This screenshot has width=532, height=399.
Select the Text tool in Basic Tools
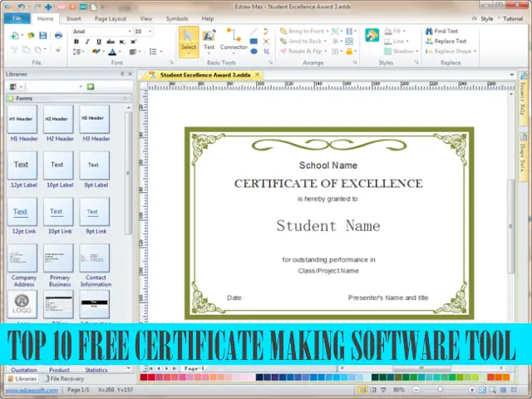point(209,39)
